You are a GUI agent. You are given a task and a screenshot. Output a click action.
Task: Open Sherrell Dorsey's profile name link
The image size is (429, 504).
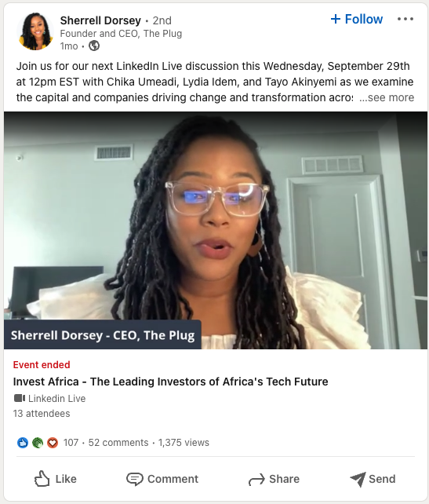(100, 20)
